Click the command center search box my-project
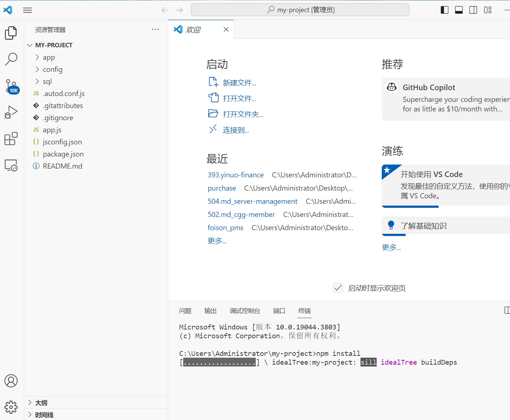The height and width of the screenshot is (420, 510). pos(300,10)
